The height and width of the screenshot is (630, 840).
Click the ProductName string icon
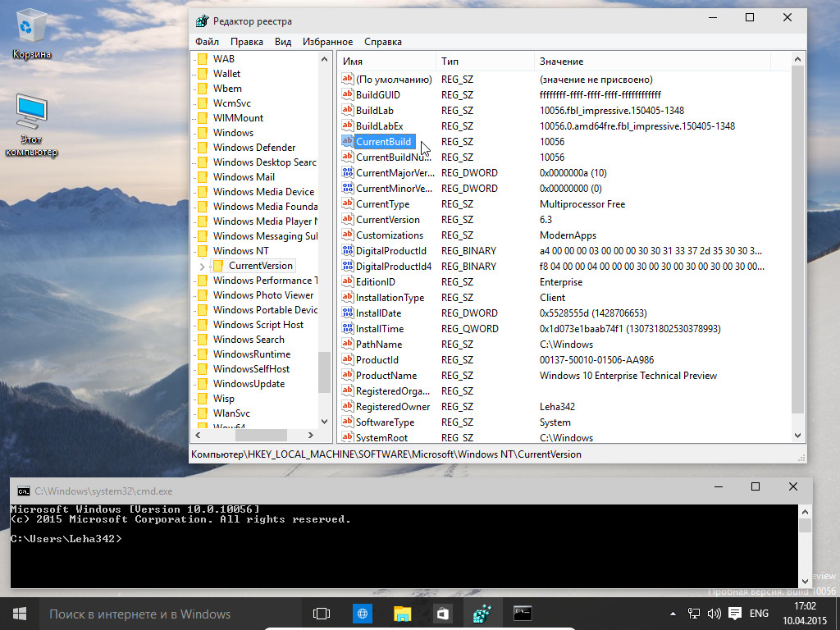(348, 376)
